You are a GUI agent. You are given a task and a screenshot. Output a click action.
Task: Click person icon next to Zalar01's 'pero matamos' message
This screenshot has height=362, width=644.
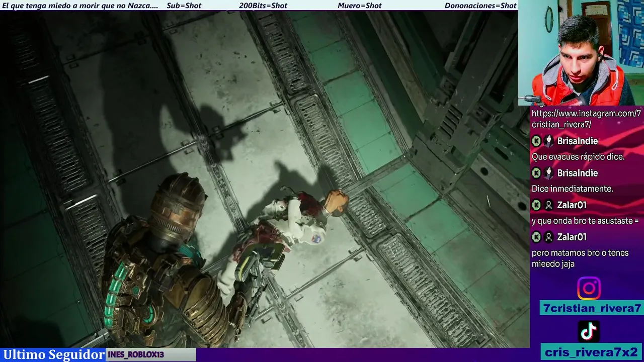point(549,237)
